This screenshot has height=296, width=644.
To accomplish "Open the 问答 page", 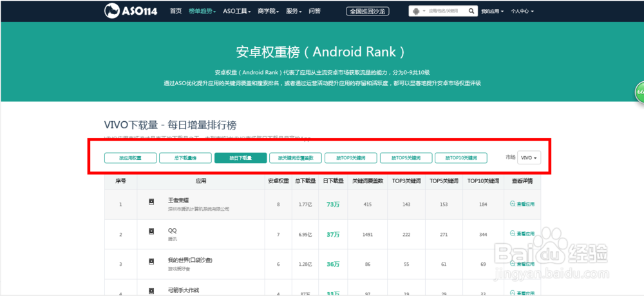I will 315,11.
